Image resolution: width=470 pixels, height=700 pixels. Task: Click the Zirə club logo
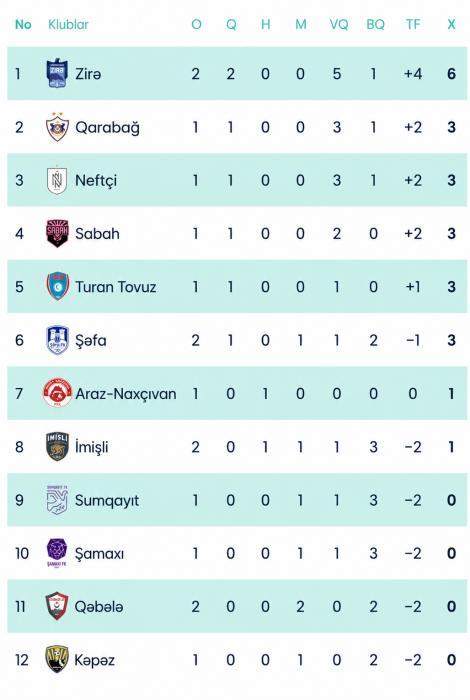(57, 73)
